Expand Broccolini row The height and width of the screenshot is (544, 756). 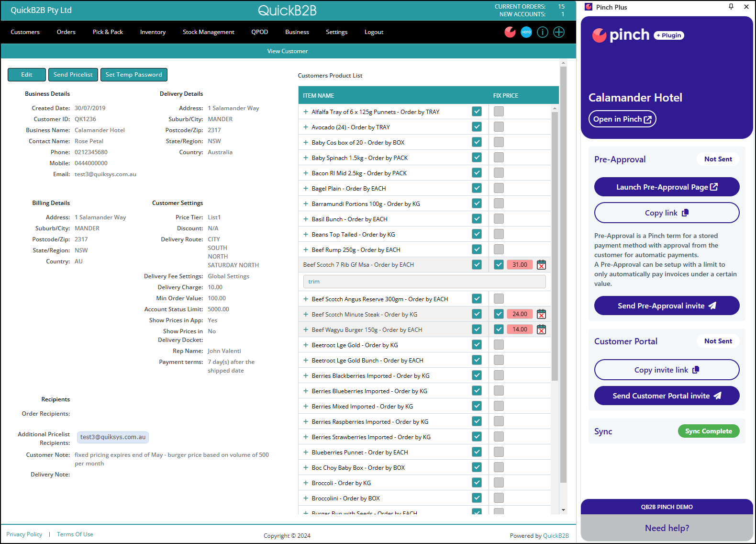(306, 498)
